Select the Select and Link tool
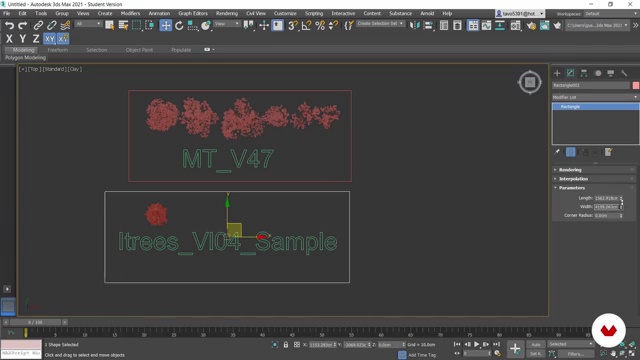The height and width of the screenshot is (360, 640). [38, 25]
